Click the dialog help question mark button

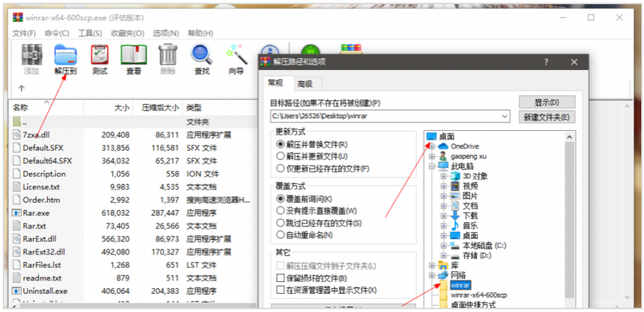click(546, 62)
